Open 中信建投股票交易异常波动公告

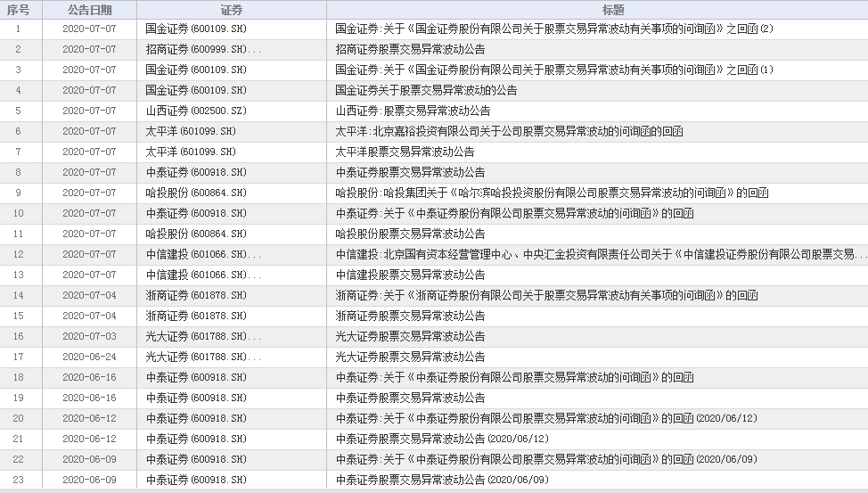point(410,275)
